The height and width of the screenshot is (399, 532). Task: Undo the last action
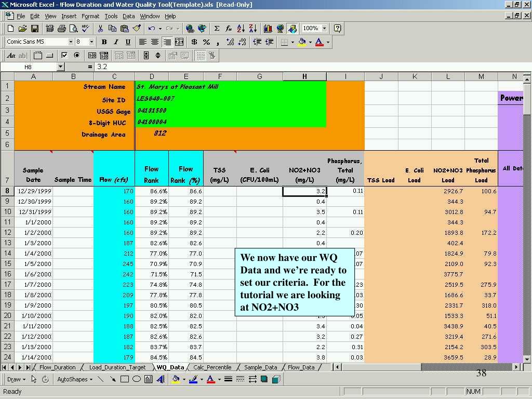pyautogui.click(x=151, y=29)
